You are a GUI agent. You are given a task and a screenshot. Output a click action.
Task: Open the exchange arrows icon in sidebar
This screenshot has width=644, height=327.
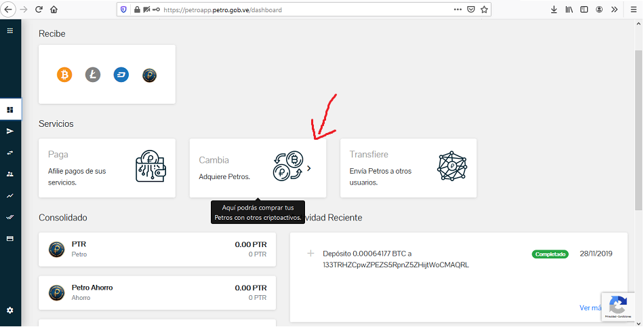point(10,153)
